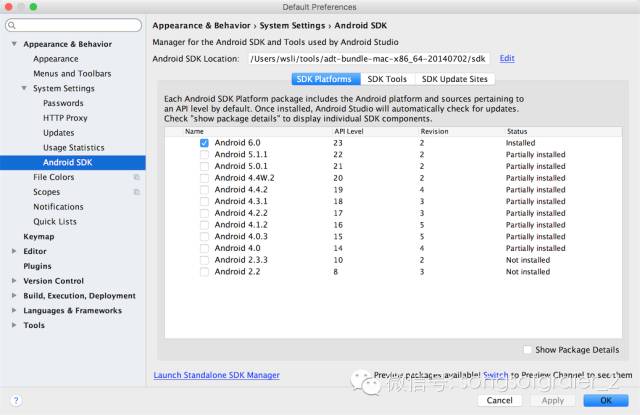Open Usage Statistics settings
Image resolution: width=640 pixels, height=415 pixels.
pyautogui.click(x=74, y=147)
